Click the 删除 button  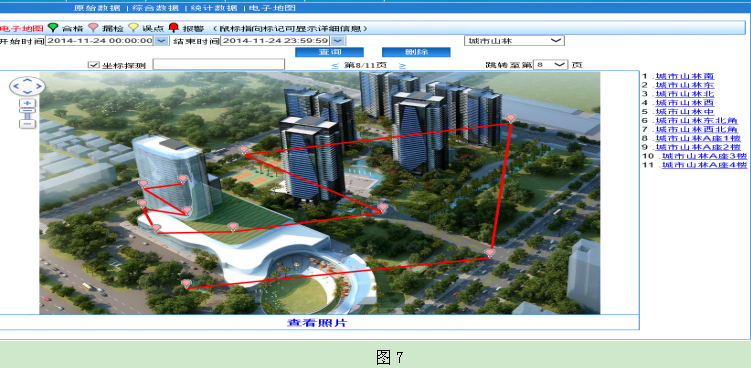(416, 52)
